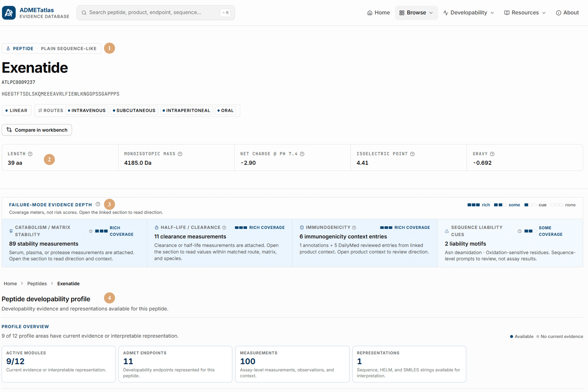Click the rich coverage legend meter

tap(474, 205)
